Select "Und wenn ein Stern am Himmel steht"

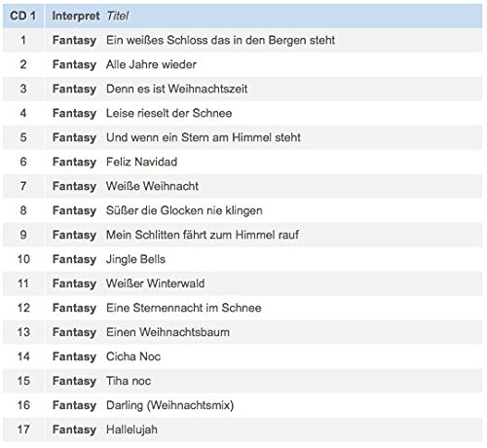[204, 137]
